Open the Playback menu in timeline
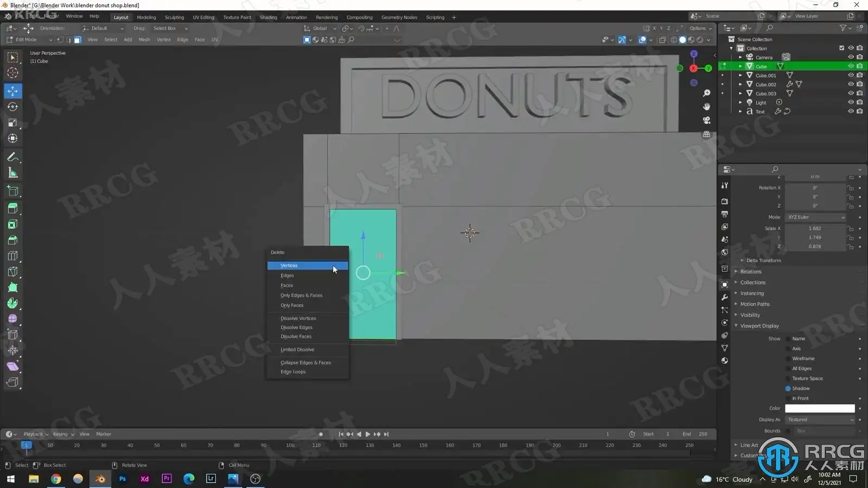Screen dimensions: 868x488 (36, 434)
